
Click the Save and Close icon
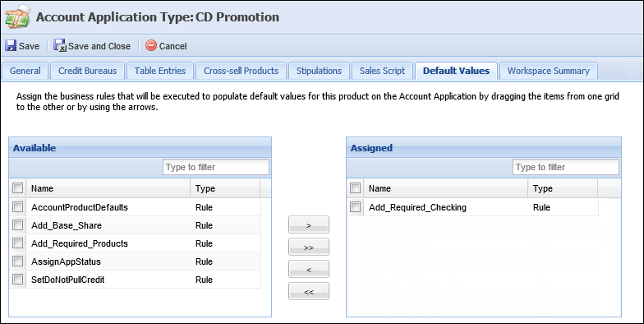[x=60, y=46]
